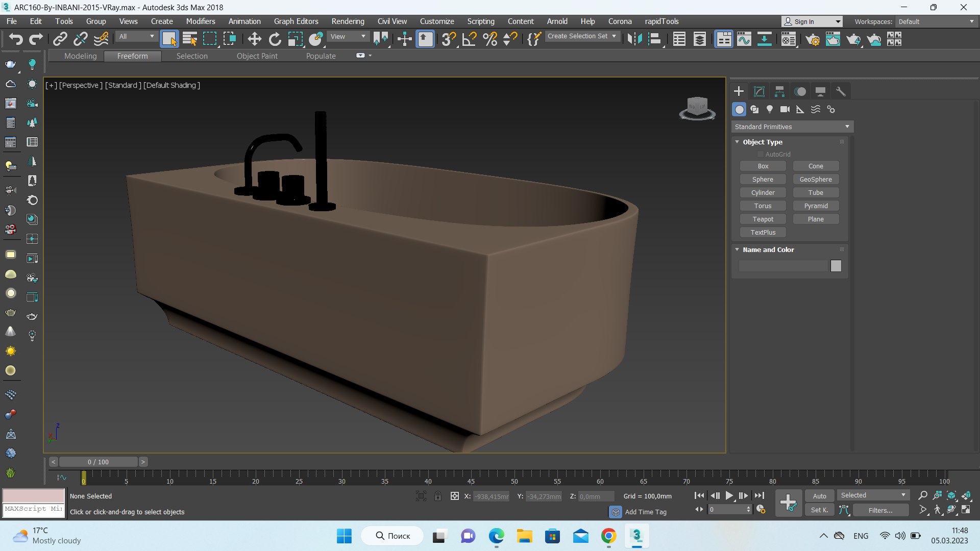The image size is (980, 551).
Task: Toggle Absolute transform type-in mode
Action: pos(454,496)
